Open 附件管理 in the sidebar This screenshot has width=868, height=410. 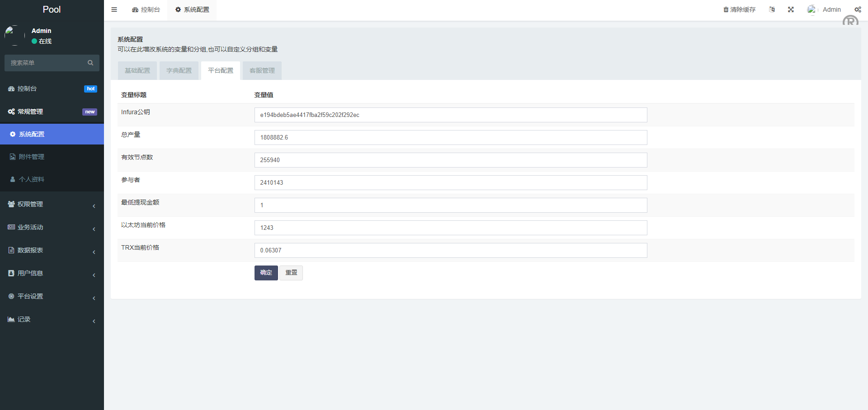pos(32,157)
